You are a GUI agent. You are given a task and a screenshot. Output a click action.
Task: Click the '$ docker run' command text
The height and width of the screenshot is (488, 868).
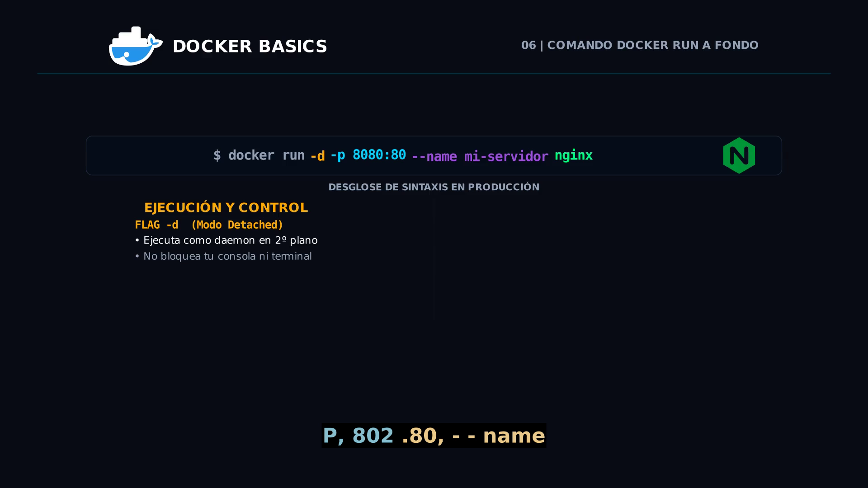(259, 155)
